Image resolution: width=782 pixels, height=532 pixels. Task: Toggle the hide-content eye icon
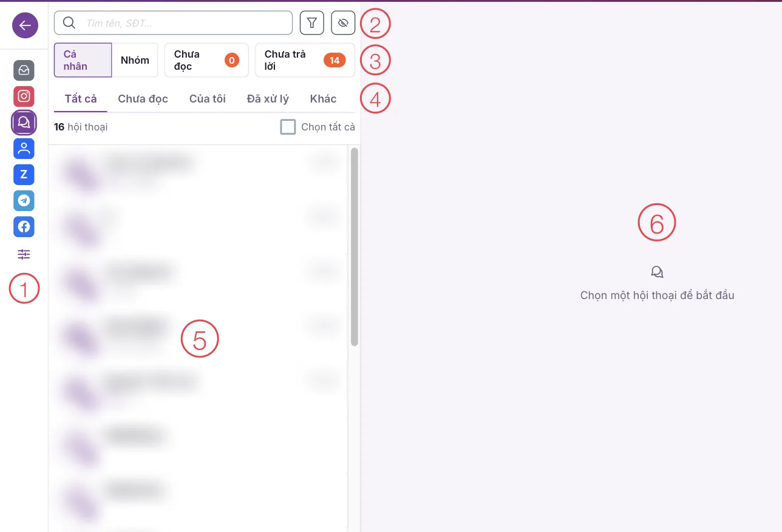343,23
